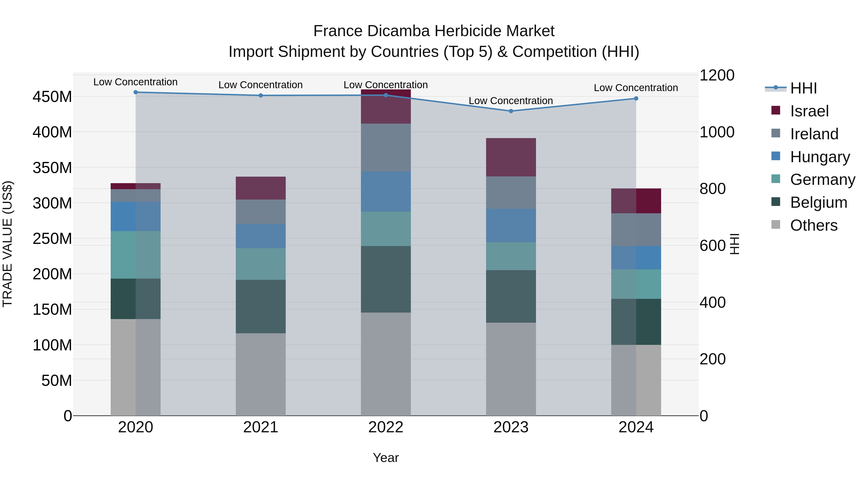This screenshot has height=488, width=868.
Task: Click the Others segment of the 2021 bar
Action: 261,375
